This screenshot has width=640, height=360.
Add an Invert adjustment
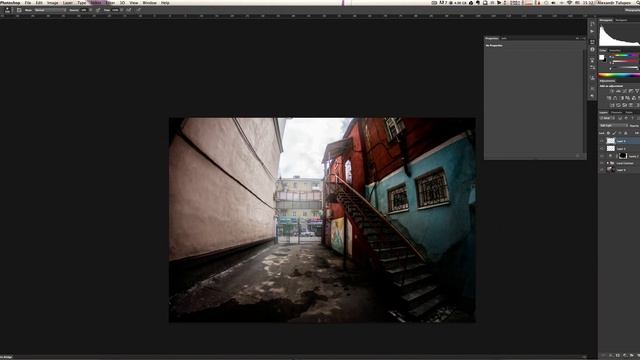612,105
